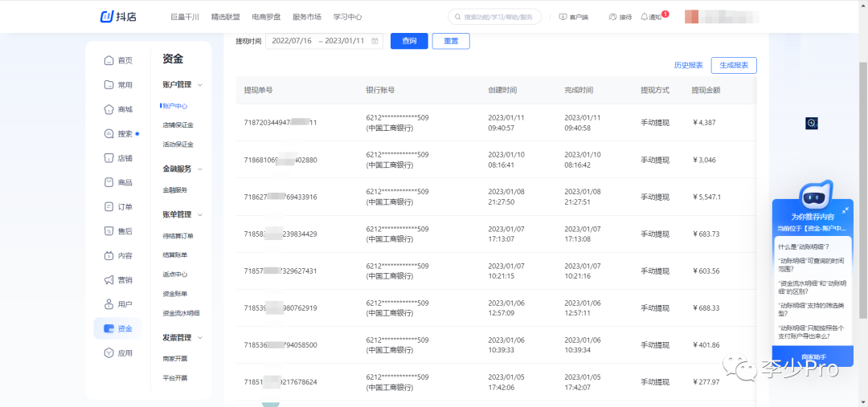Open 搜索 search icon in sidebar
Image resolution: width=868 pixels, height=407 pixels.
(109, 133)
